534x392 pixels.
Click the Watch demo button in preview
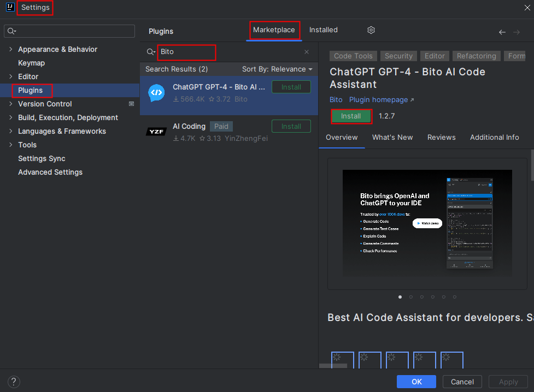pyautogui.click(x=427, y=223)
